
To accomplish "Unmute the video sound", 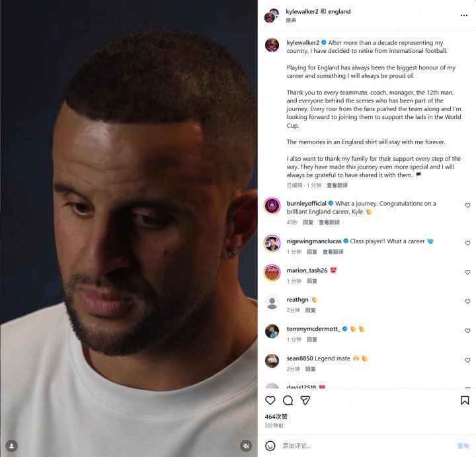I will (246, 445).
